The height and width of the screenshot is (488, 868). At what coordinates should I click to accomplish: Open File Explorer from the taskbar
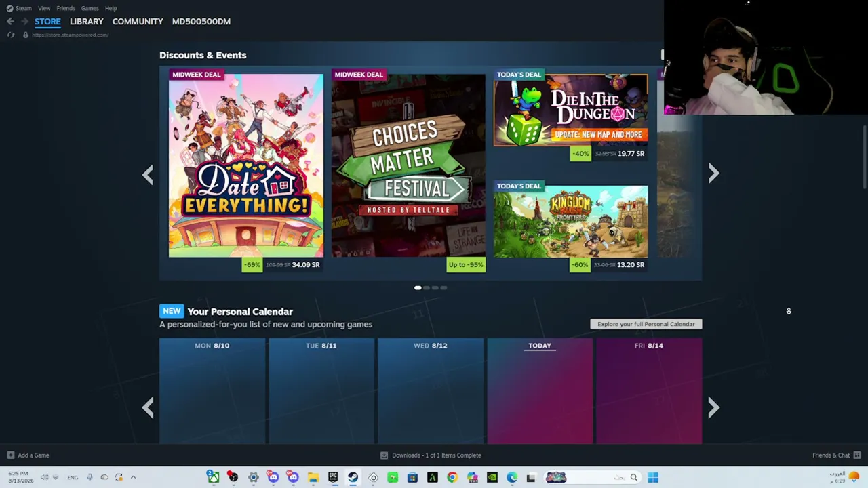(x=313, y=477)
